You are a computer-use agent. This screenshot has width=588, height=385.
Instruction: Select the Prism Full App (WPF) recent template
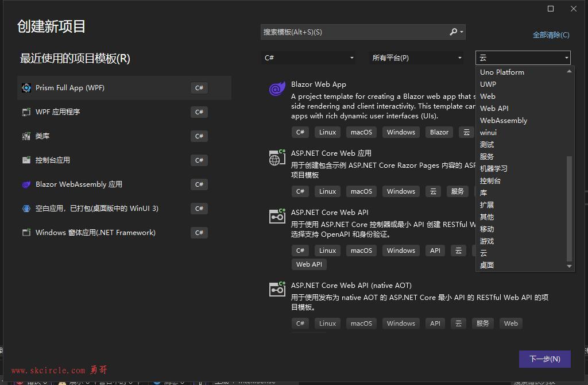(x=124, y=88)
